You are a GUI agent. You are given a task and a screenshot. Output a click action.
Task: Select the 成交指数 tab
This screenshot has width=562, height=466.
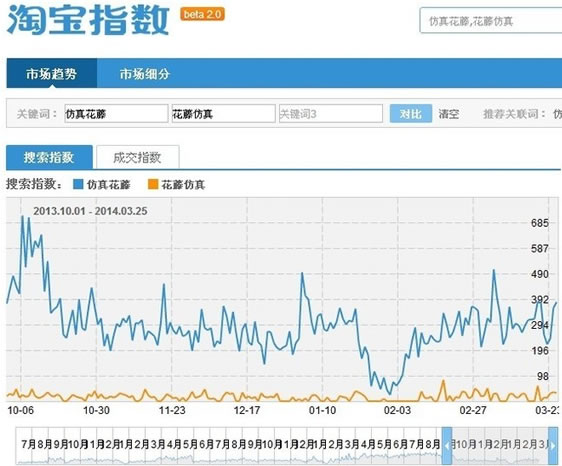click(x=138, y=157)
